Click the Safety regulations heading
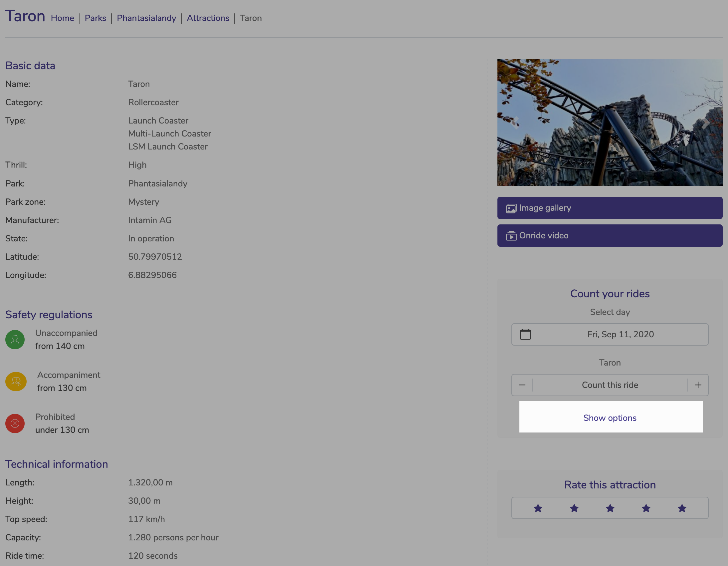The image size is (728, 566). point(49,315)
